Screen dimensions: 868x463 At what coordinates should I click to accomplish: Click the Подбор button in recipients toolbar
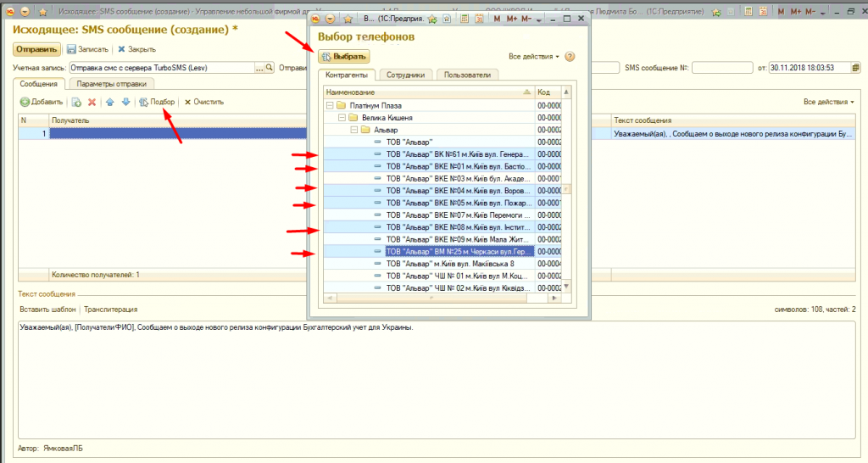pyautogui.click(x=157, y=102)
